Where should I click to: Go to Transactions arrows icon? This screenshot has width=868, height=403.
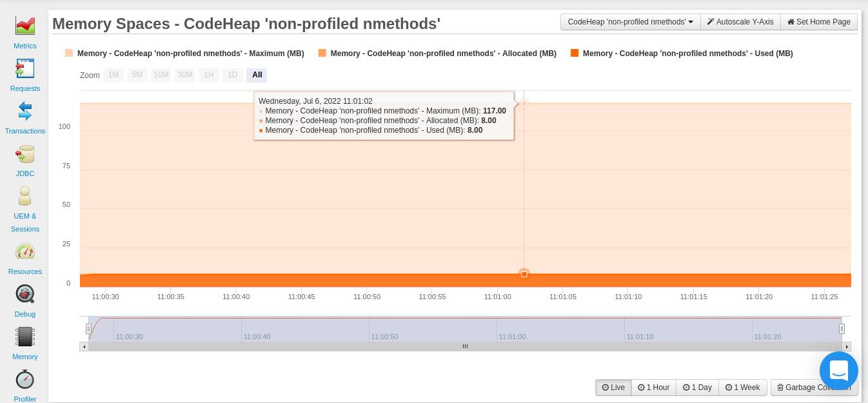[25, 111]
